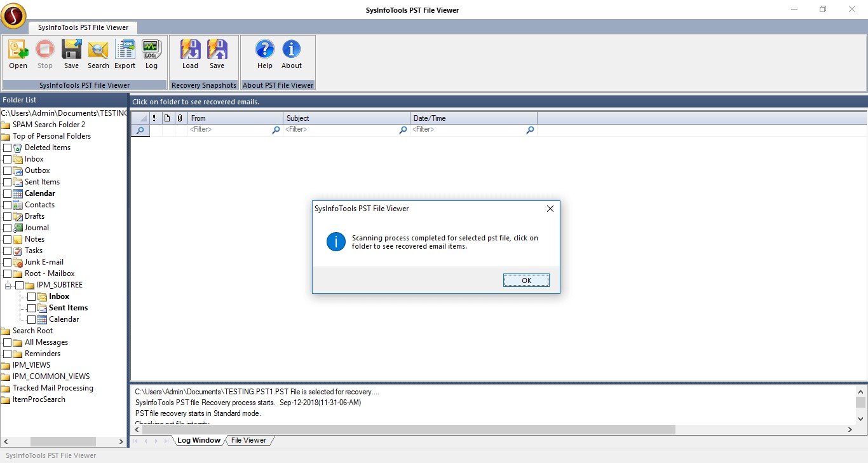
Task: Open the Help icon
Action: tap(265, 54)
